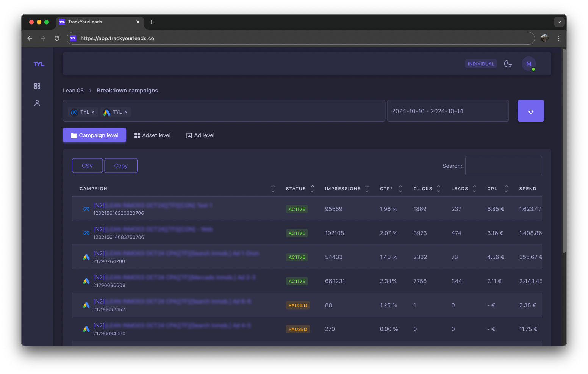Switch to Ad level tab
588x374 pixels.
[200, 135]
